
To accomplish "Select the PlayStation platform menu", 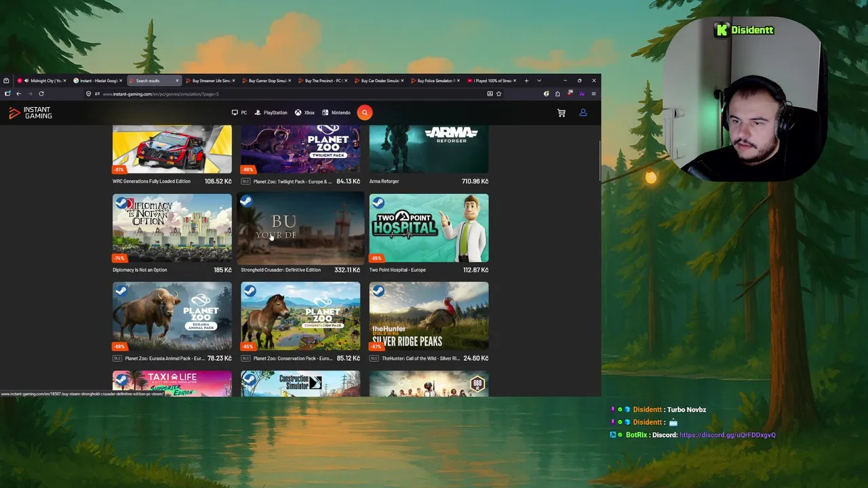I will (271, 113).
